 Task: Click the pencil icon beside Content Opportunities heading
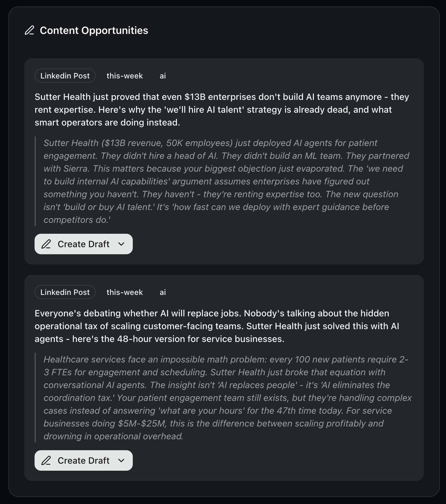[30, 30]
